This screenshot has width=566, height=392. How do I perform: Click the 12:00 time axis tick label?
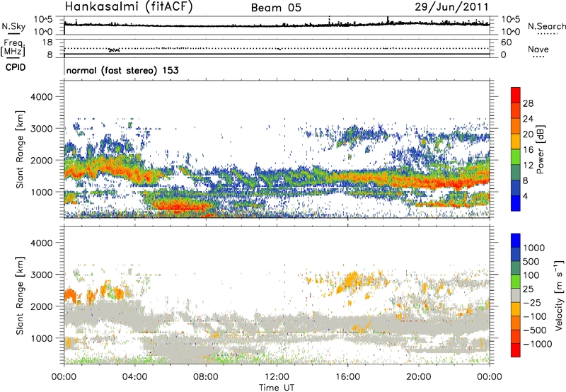(277, 377)
